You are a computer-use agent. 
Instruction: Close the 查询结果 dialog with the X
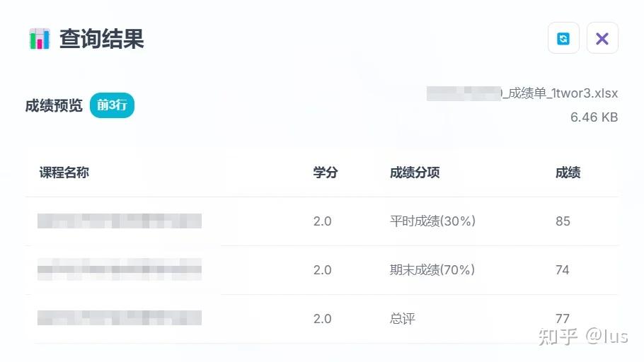pos(602,39)
